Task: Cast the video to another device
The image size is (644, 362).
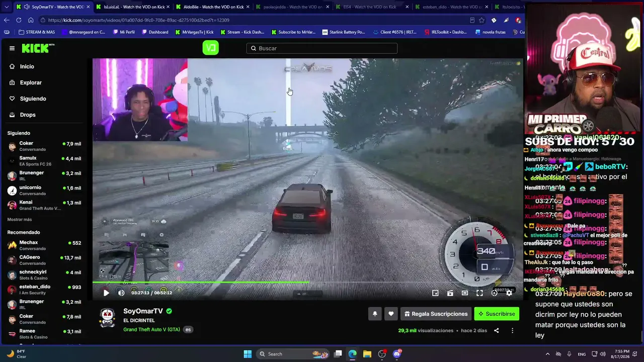Action: point(450,293)
